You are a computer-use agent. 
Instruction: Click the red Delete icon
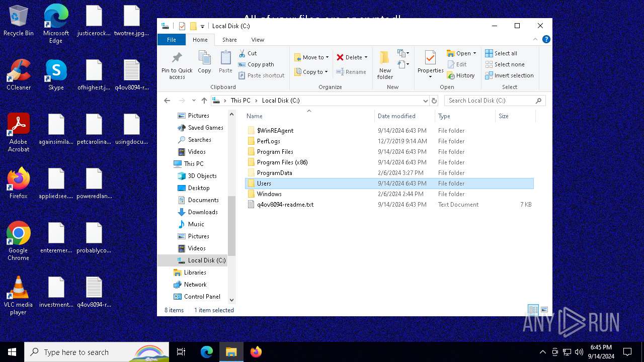(x=340, y=57)
